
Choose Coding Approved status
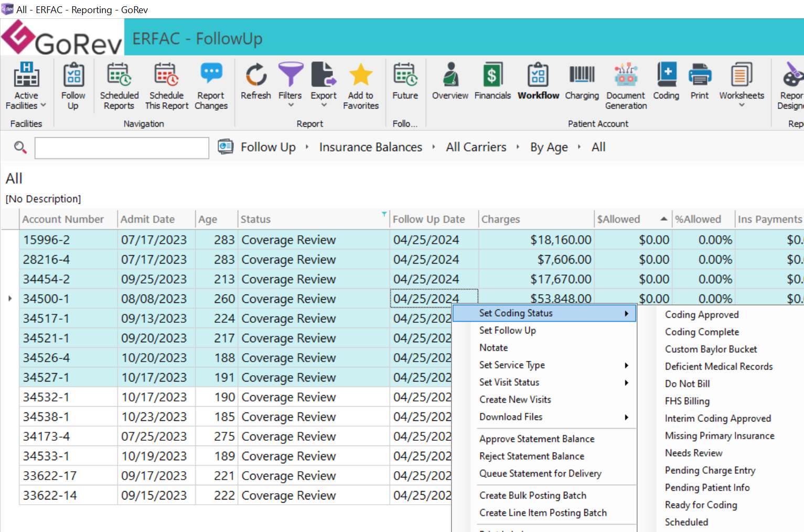point(702,314)
